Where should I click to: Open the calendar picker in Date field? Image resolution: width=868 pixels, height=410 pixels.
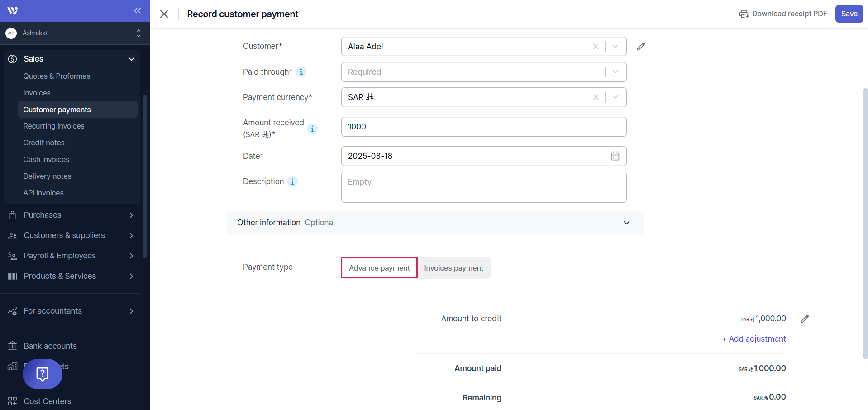tap(615, 156)
